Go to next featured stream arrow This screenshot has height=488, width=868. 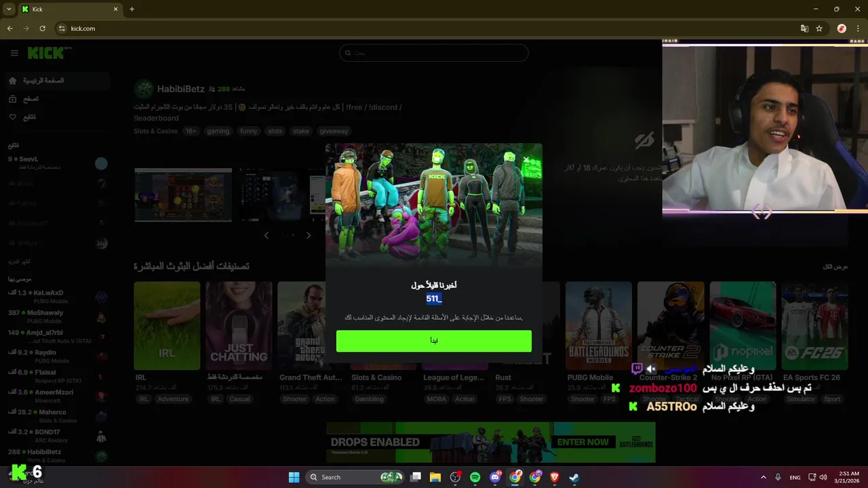309,235
